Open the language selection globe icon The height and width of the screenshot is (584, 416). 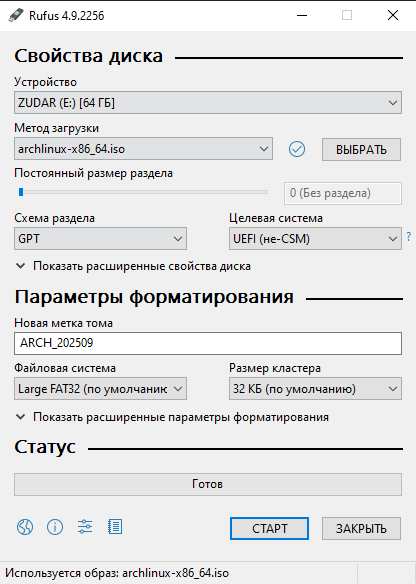pos(25,527)
